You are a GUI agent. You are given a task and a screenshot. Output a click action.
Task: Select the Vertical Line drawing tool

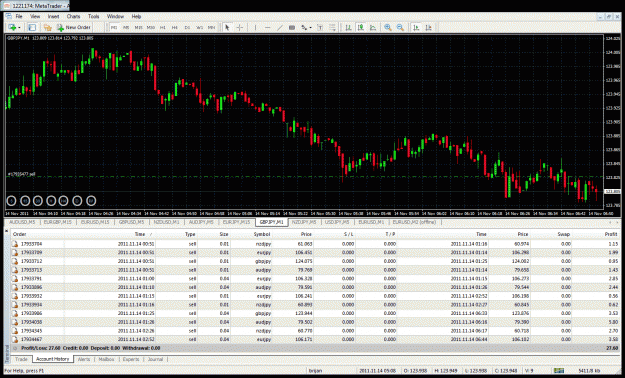pos(255,28)
